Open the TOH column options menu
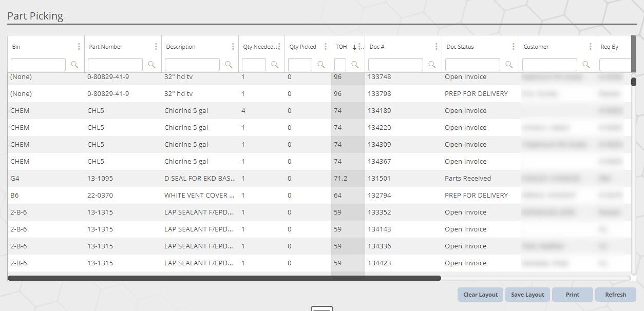This screenshot has height=311, width=644. [x=359, y=47]
